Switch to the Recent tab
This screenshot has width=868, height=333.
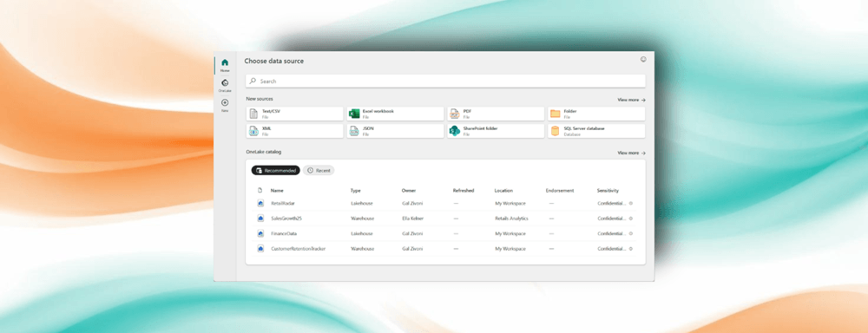pos(319,170)
